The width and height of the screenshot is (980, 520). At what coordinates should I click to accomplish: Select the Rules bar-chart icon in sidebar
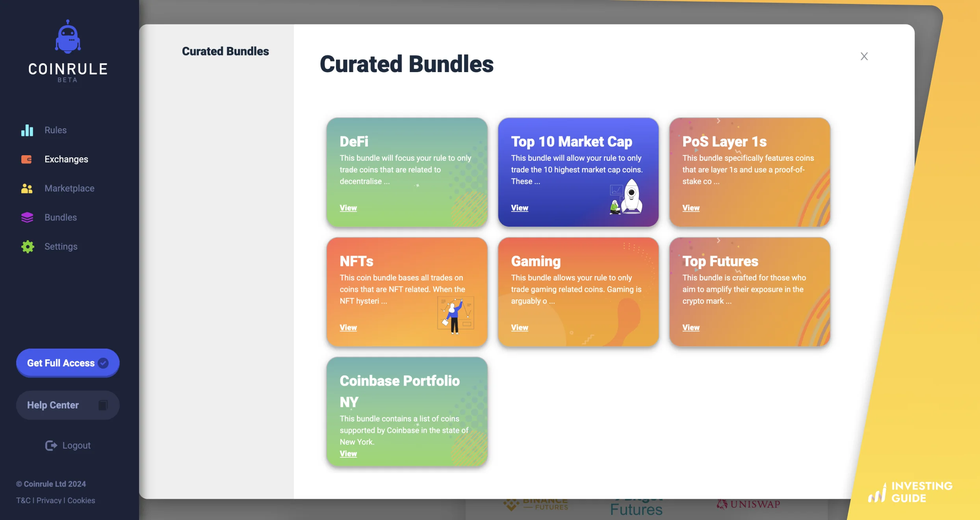[x=27, y=130]
